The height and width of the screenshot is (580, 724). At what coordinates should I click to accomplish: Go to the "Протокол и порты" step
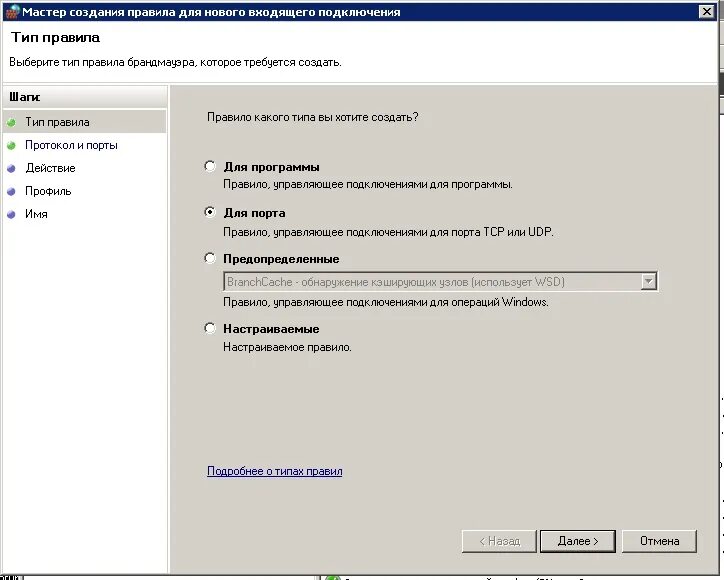[71, 145]
